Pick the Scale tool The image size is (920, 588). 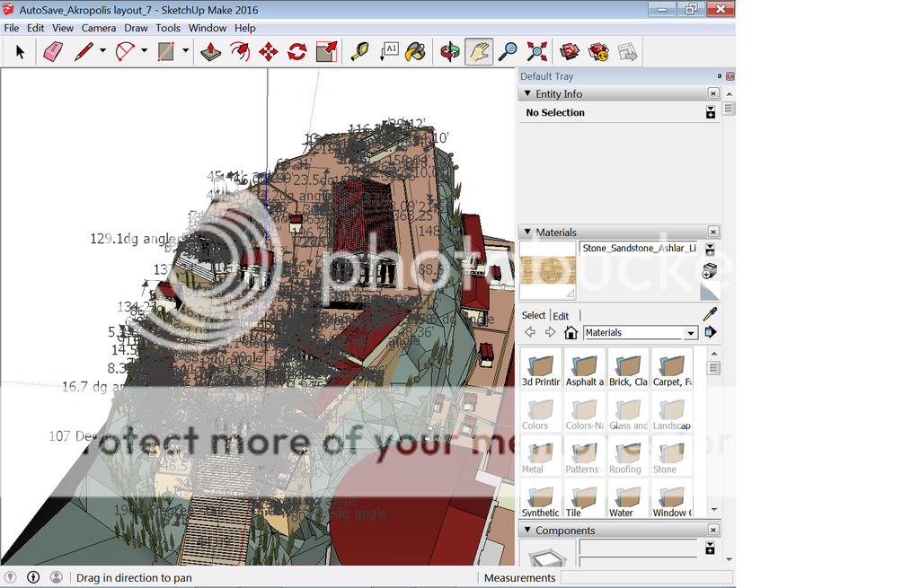click(326, 52)
